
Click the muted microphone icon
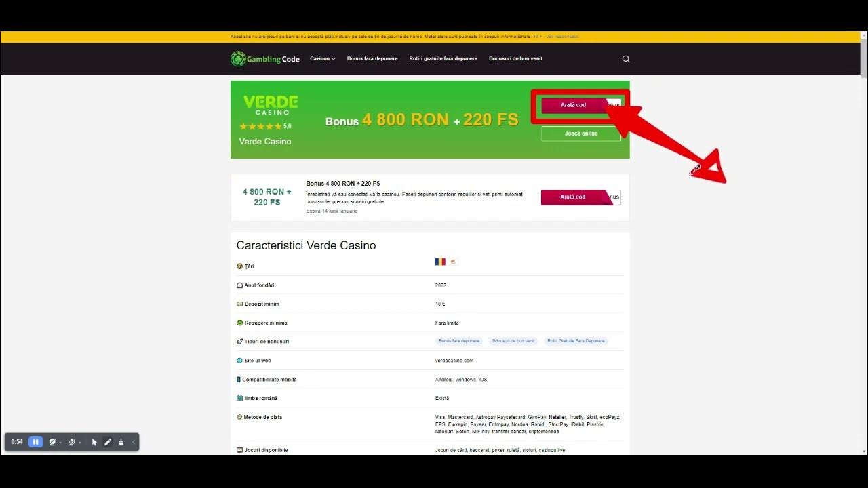[x=73, y=442]
